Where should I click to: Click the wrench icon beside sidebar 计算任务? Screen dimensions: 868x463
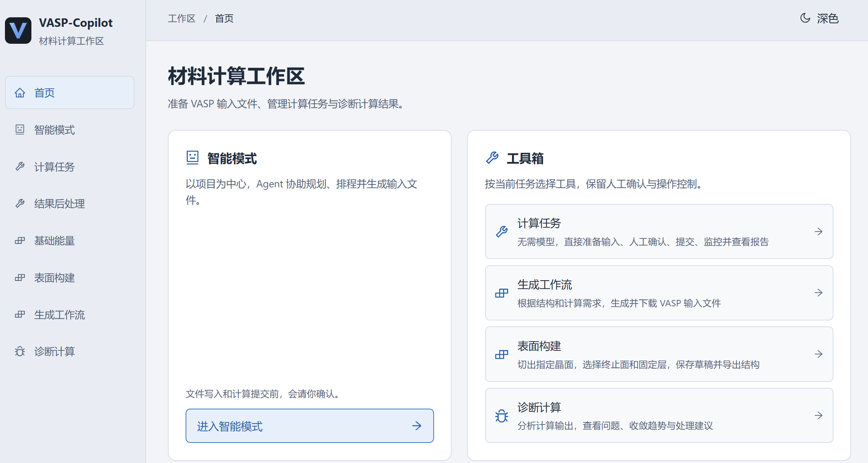(x=20, y=167)
